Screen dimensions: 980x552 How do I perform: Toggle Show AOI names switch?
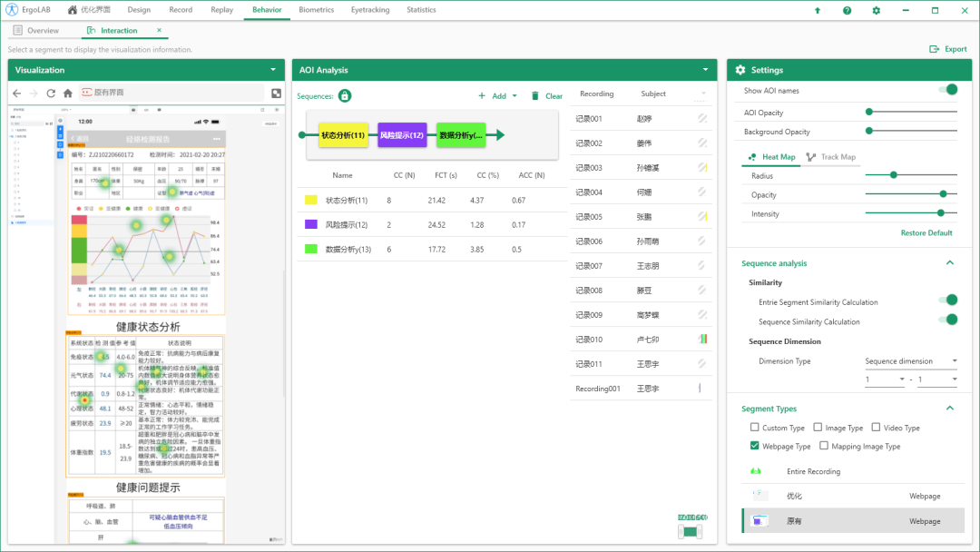(948, 90)
